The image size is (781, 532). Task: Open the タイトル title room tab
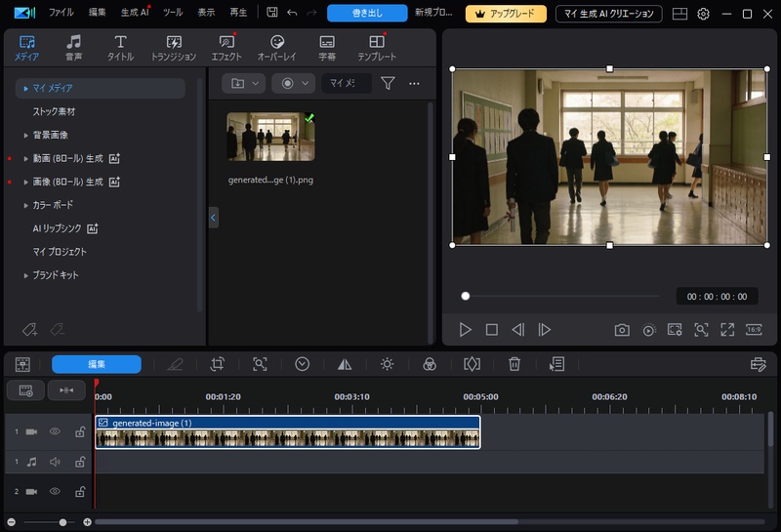120,48
